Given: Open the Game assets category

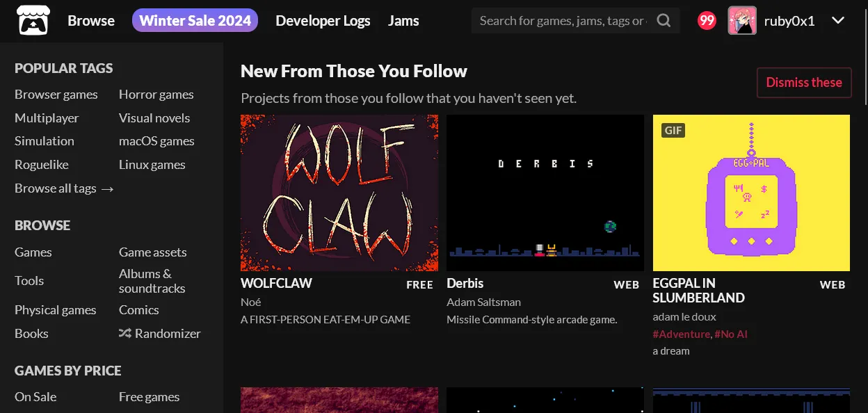Looking at the screenshot, I should [x=153, y=252].
